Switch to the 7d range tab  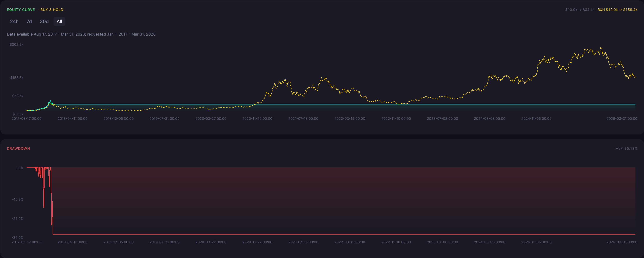pyautogui.click(x=29, y=21)
